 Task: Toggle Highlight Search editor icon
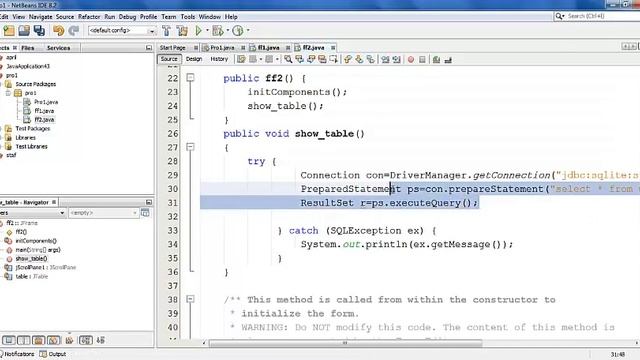(322, 60)
